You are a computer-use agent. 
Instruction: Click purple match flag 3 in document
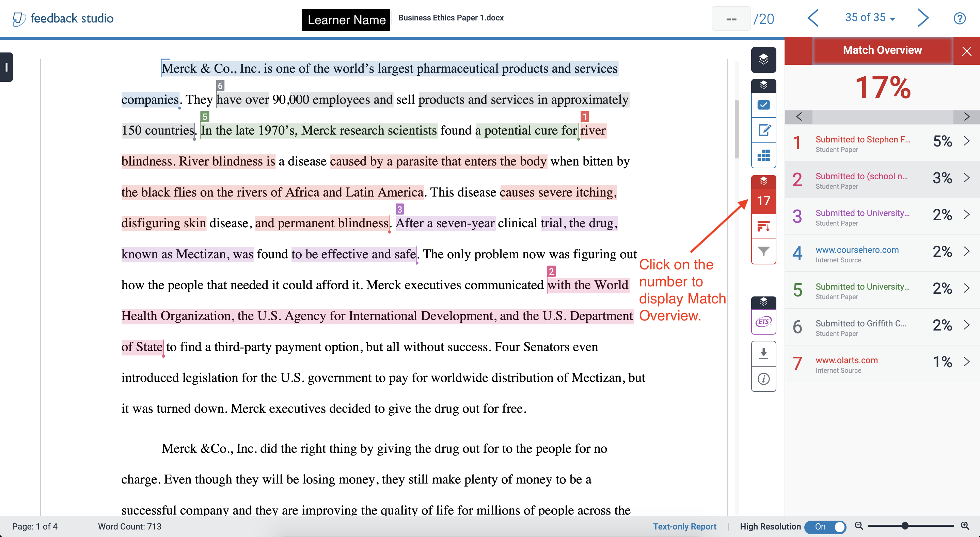(399, 209)
